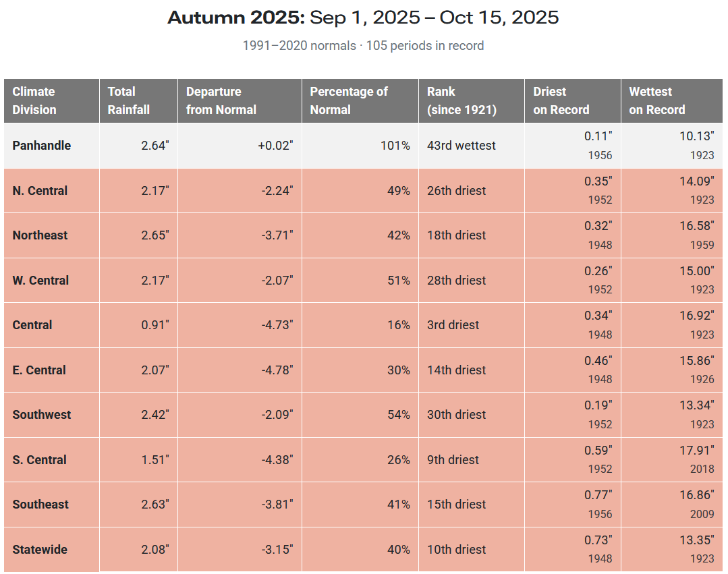Select S. Central's 1.51" total rainfall
Image resolution: width=728 pixels, height=574 pixels.
[155, 460]
